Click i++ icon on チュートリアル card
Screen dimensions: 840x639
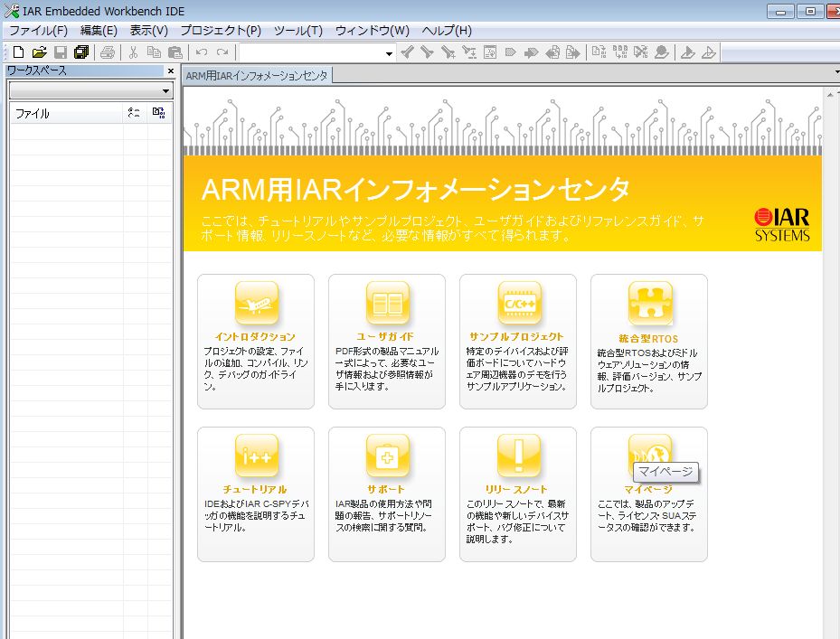click(x=257, y=456)
